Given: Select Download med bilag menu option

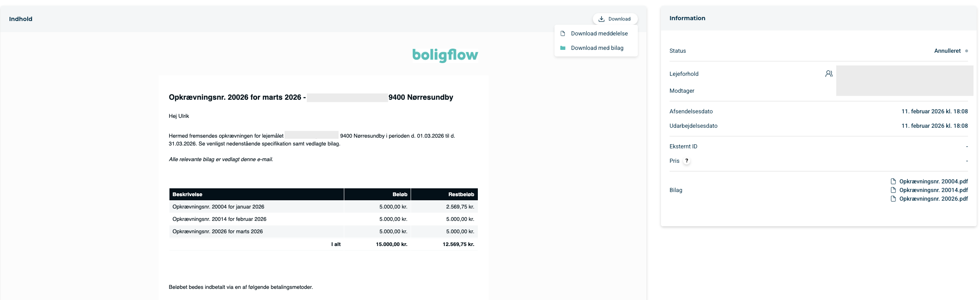Looking at the screenshot, I should pyautogui.click(x=596, y=48).
